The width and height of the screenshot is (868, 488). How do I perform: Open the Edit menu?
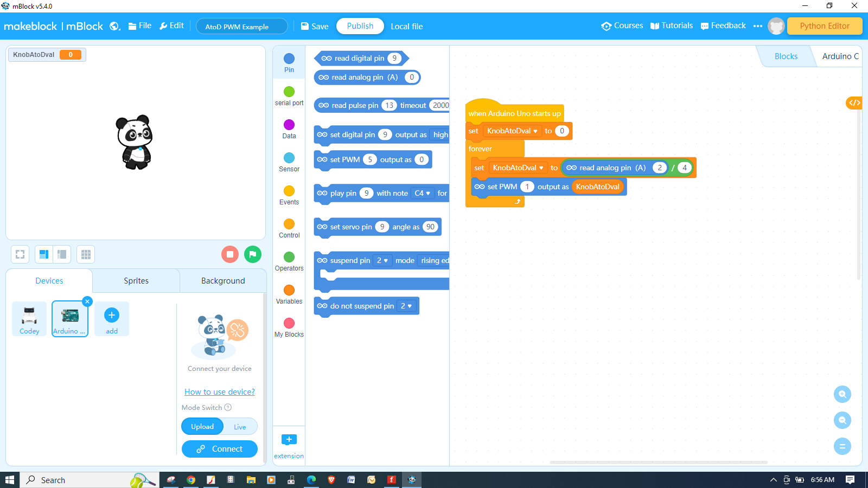click(x=171, y=25)
